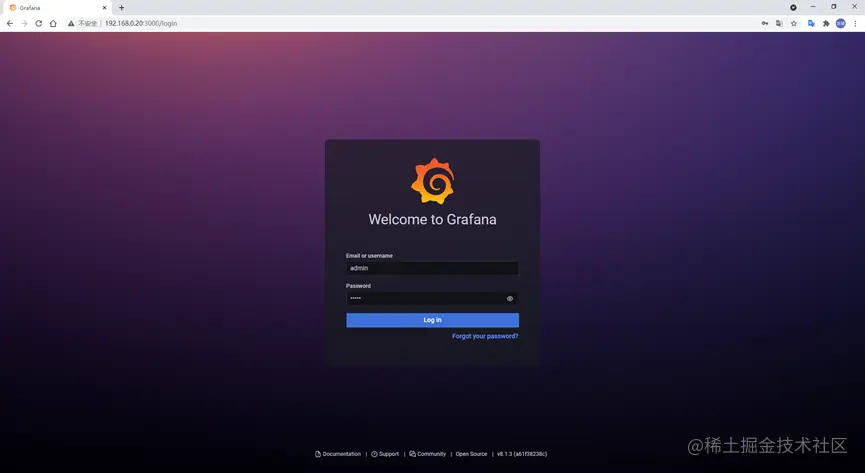Open the browser profile avatar
865x473 pixels.
pyautogui.click(x=840, y=23)
